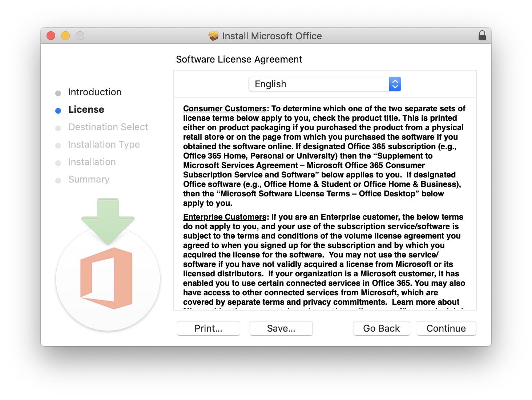Click the package icon beside window title
This screenshot has width=532, height=400.
pos(213,36)
